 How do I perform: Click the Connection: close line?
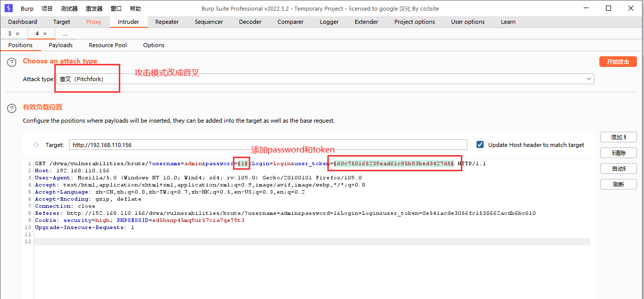(x=65, y=206)
